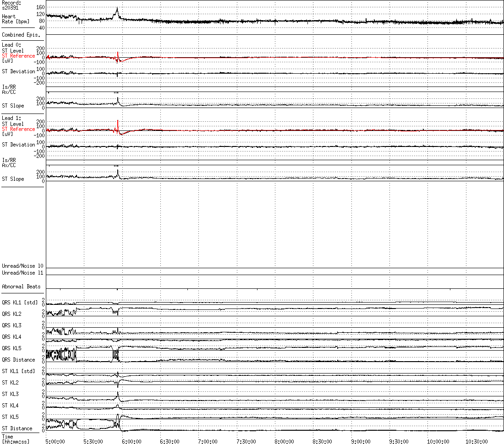
Task: Select the ST Distance row label
Action: pyautogui.click(x=17, y=428)
